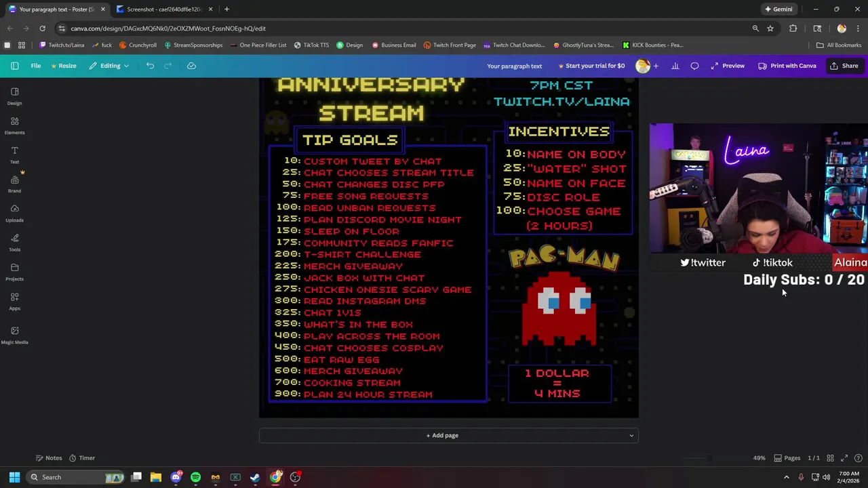Open the TikTok TTS bookmark
The width and height of the screenshot is (868, 488).
tap(311, 45)
